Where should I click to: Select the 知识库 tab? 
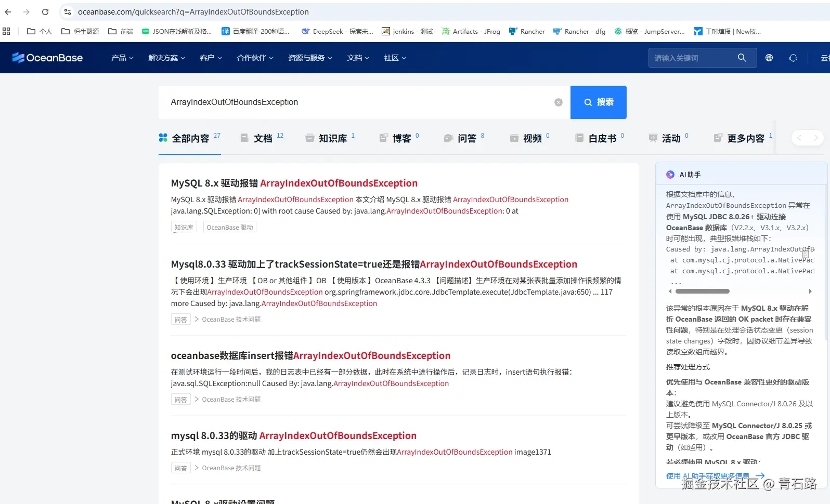point(330,138)
